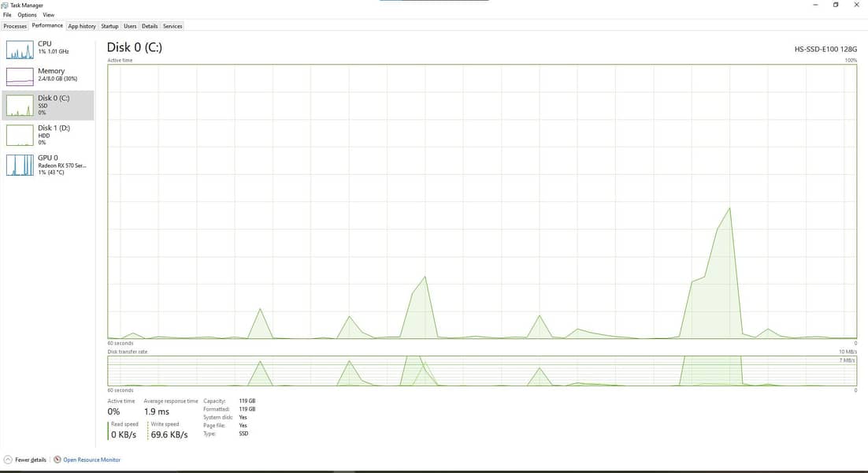
Task: Click the Disk 0 (C:) mini graph thumbnail
Action: [20, 105]
